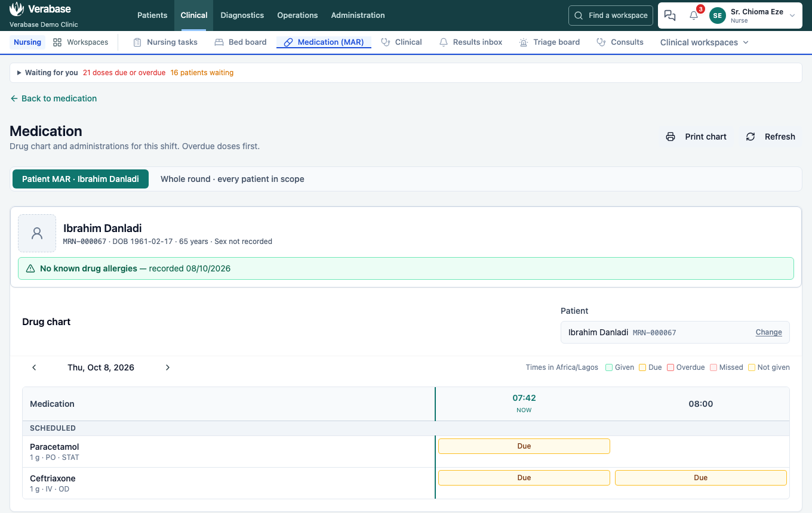Click the Ceftriaxone Due dose at 07:42

pos(524,478)
